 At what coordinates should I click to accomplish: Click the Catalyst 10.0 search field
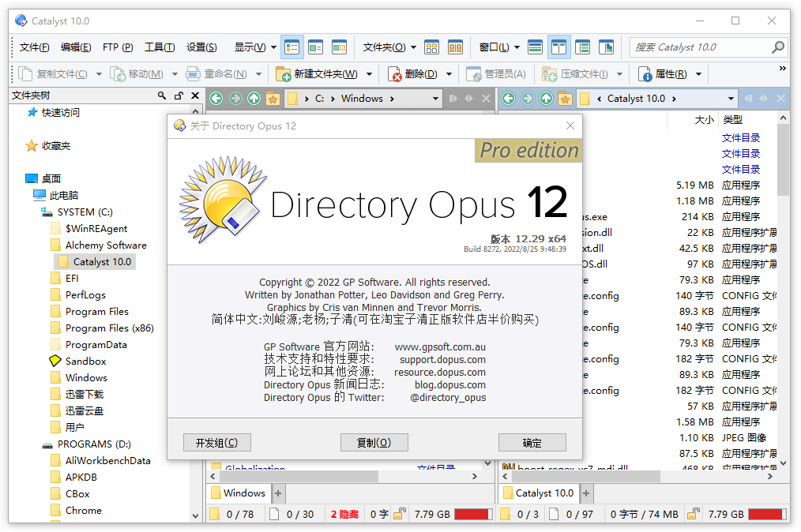pos(701,47)
